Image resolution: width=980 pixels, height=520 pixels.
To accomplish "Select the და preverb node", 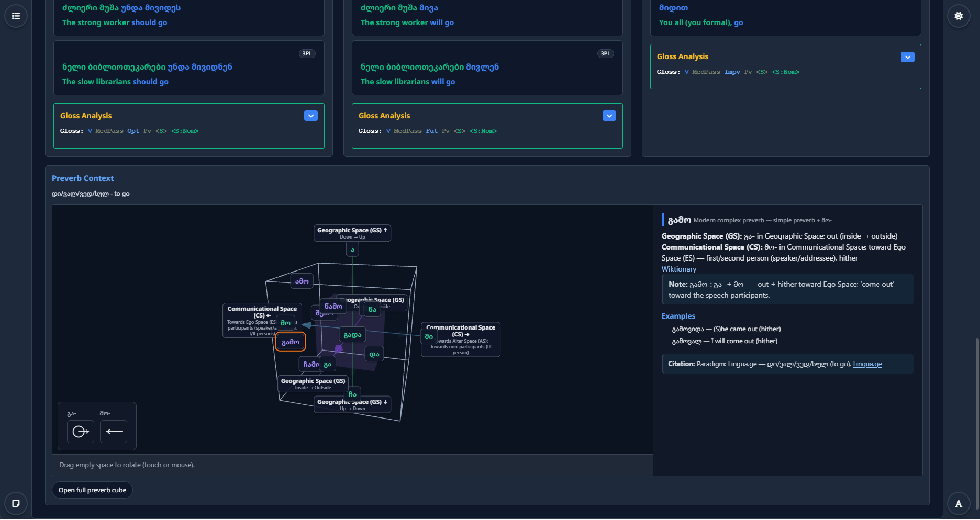I will tap(374, 354).
